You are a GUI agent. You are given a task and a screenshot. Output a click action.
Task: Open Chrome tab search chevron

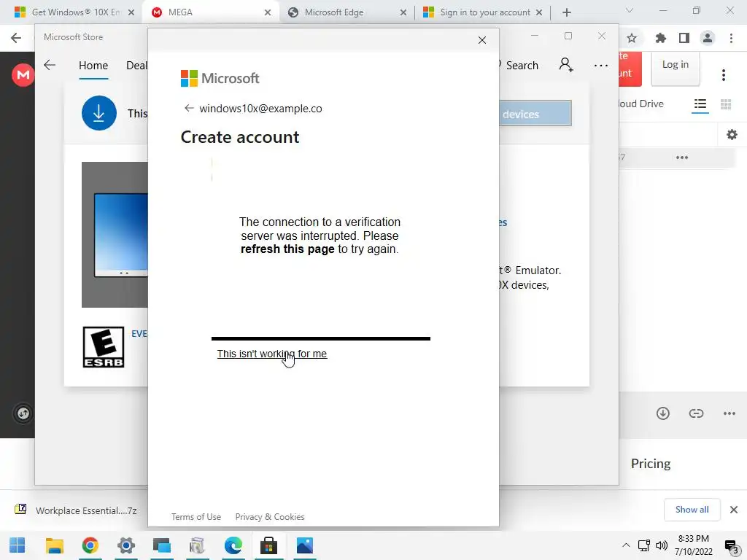click(629, 10)
